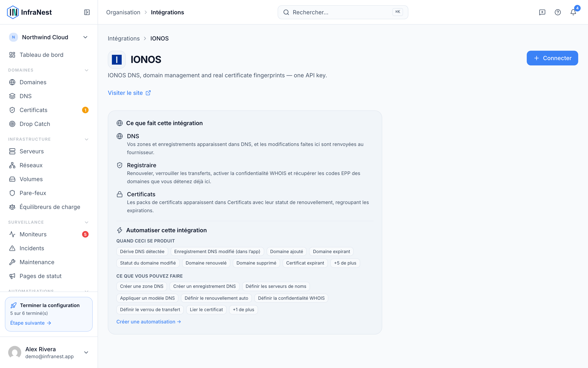
Task: Click the orange badge on Certificats
Action: pyautogui.click(x=85, y=110)
